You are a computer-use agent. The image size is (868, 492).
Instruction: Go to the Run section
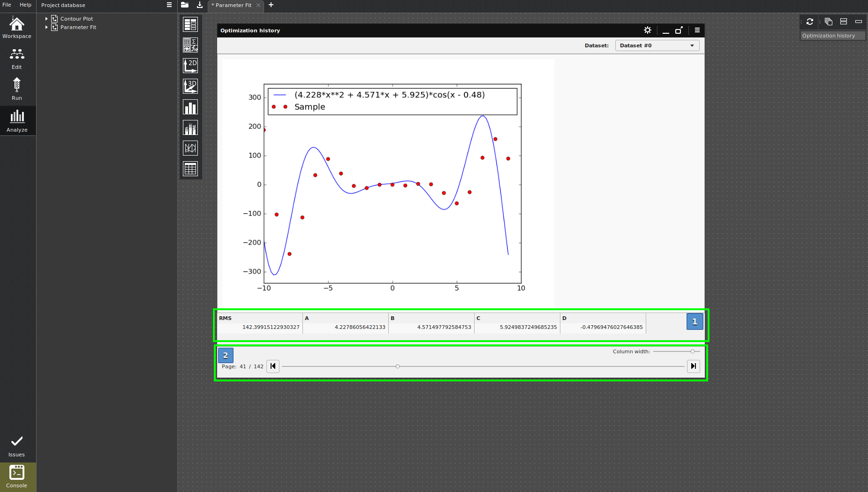[x=17, y=89]
